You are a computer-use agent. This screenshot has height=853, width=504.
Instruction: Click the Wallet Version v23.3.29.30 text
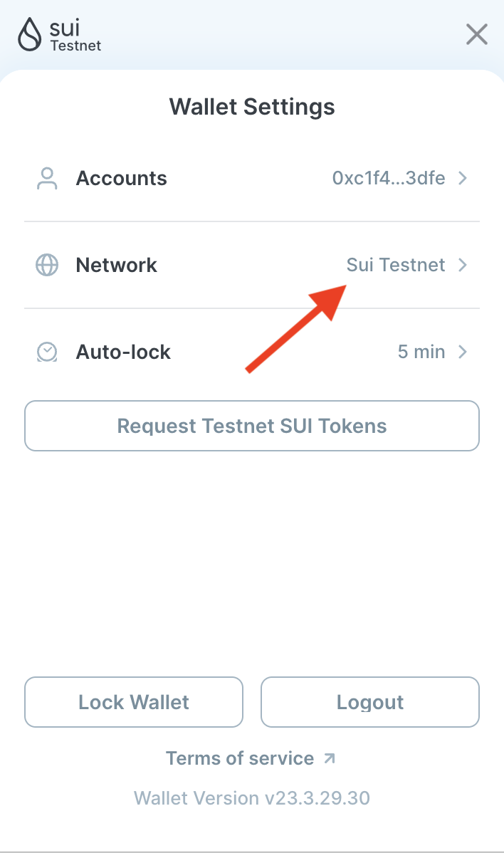252,798
